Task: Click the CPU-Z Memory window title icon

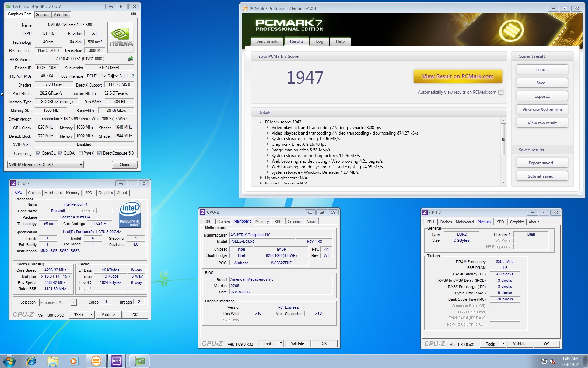Action: click(425, 212)
